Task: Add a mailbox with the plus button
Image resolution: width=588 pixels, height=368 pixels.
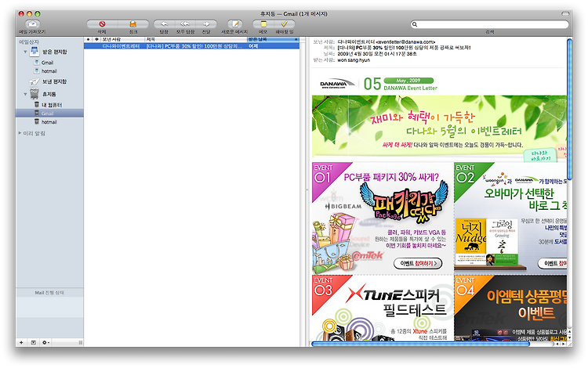Action: point(21,342)
